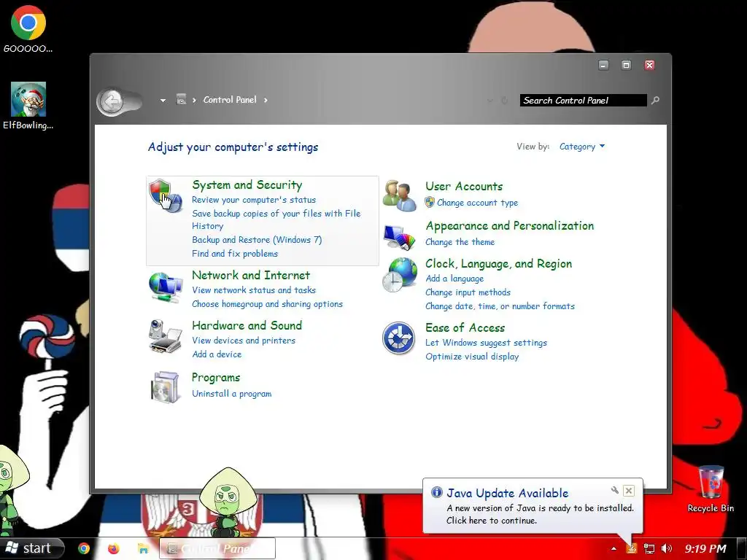The image size is (747, 560).
Task: Click Change account type link
Action: [477, 203]
